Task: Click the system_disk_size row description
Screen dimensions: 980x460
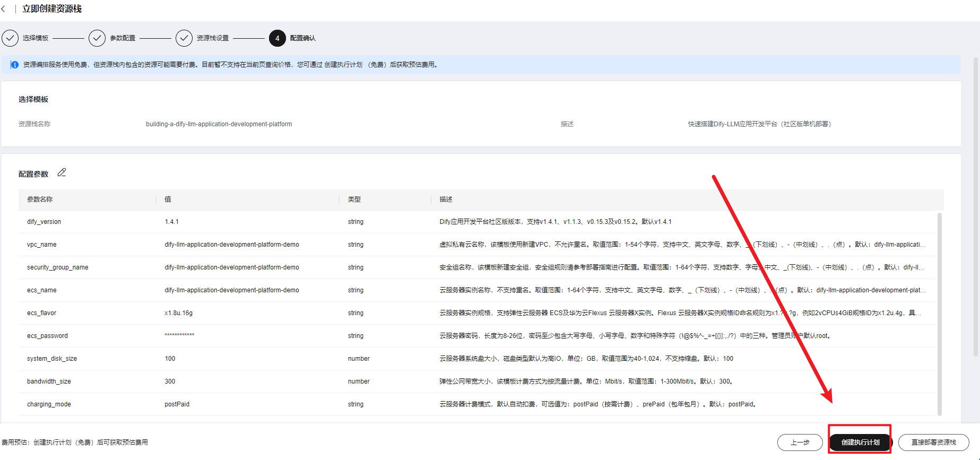Action: 586,359
